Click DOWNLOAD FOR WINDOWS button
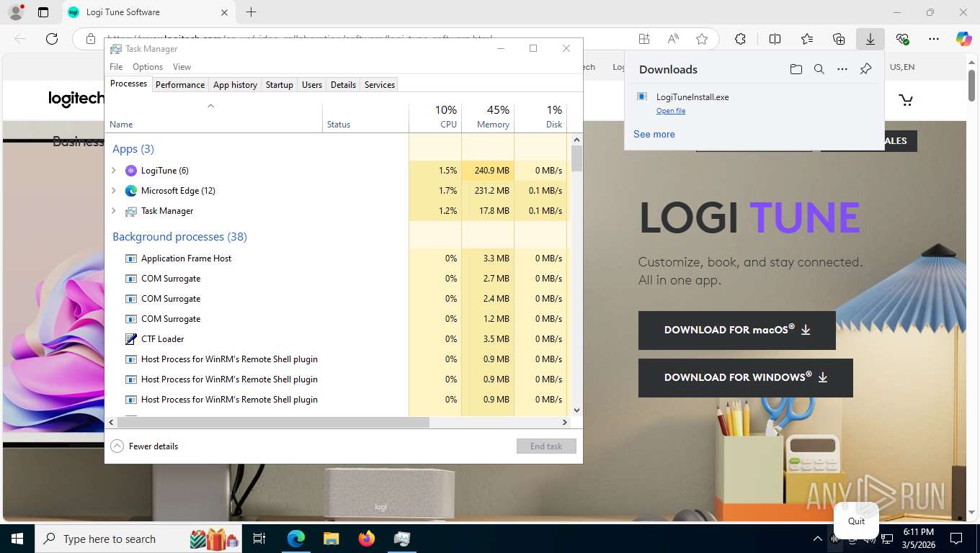 pyautogui.click(x=746, y=378)
